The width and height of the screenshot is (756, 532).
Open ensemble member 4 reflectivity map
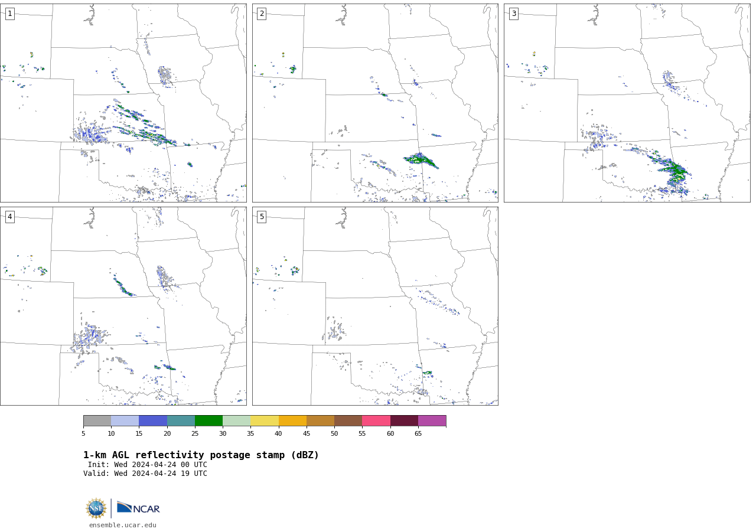(123, 306)
